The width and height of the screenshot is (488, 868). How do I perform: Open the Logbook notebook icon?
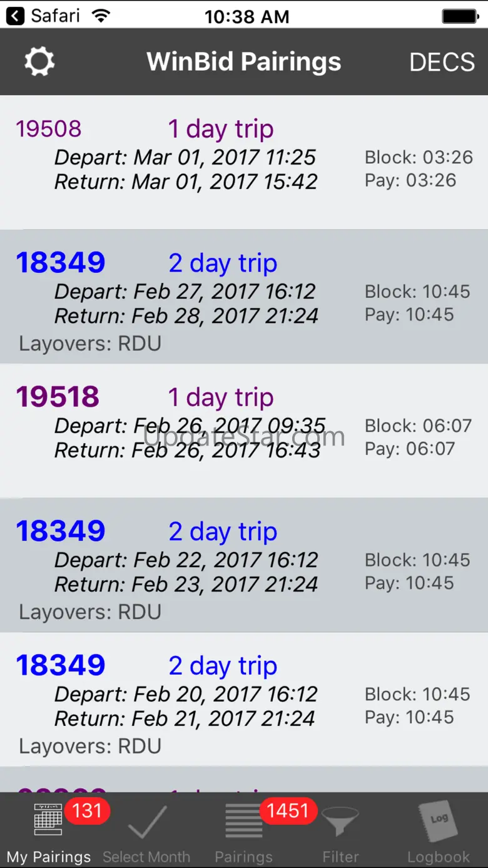pyautogui.click(x=438, y=820)
